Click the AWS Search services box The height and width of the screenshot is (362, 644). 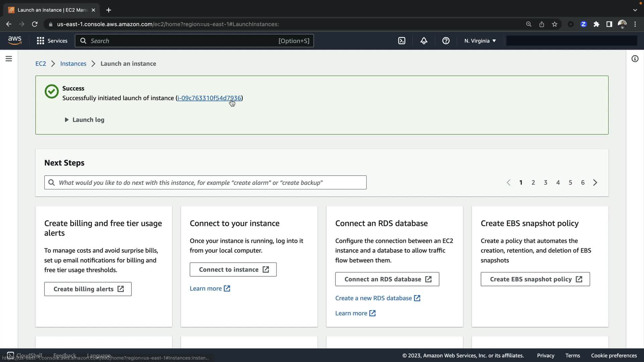click(195, 41)
